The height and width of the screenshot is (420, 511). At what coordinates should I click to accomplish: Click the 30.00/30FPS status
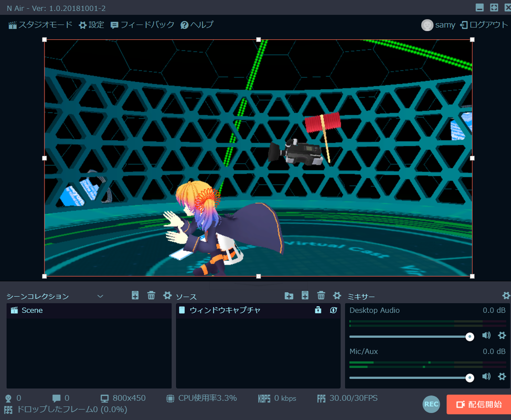(x=347, y=398)
